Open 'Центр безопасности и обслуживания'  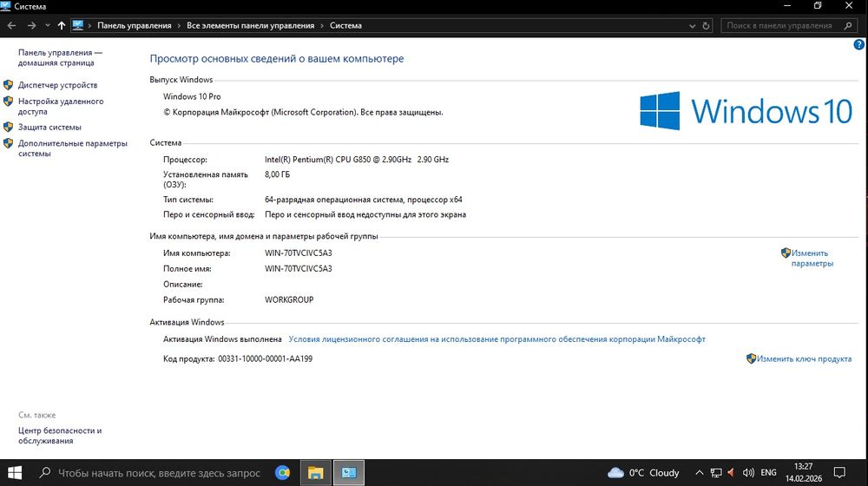(x=60, y=436)
